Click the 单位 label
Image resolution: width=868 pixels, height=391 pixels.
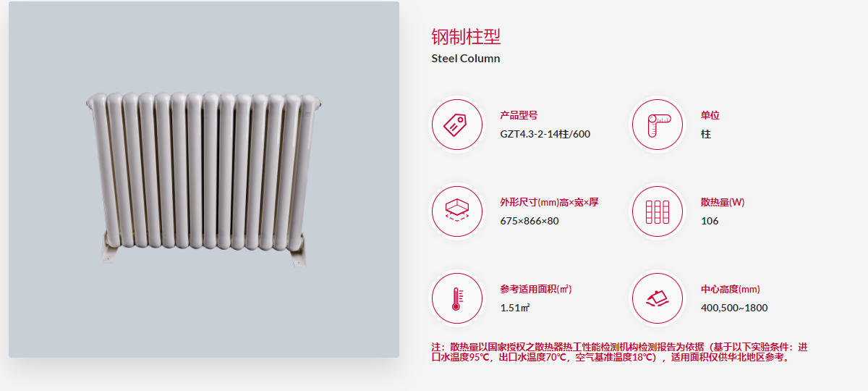(x=710, y=115)
